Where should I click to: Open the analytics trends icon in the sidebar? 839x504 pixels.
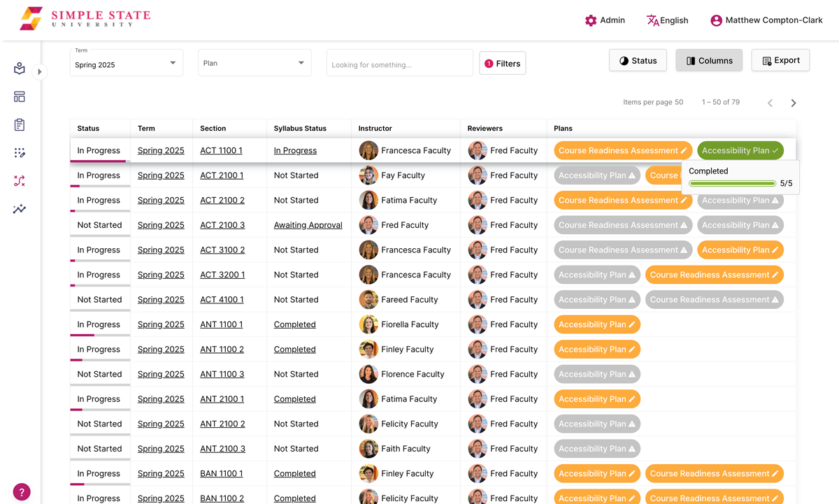19,208
